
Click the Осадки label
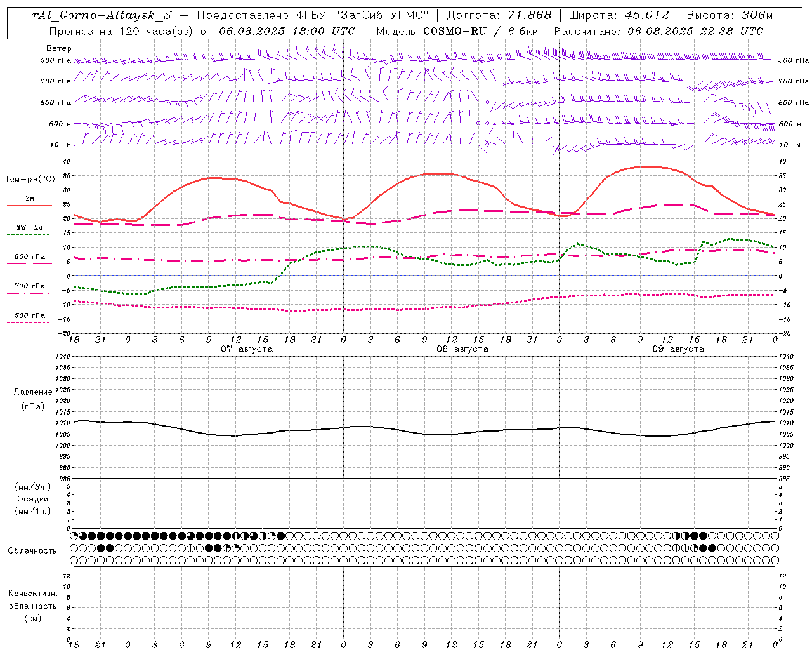tap(33, 499)
